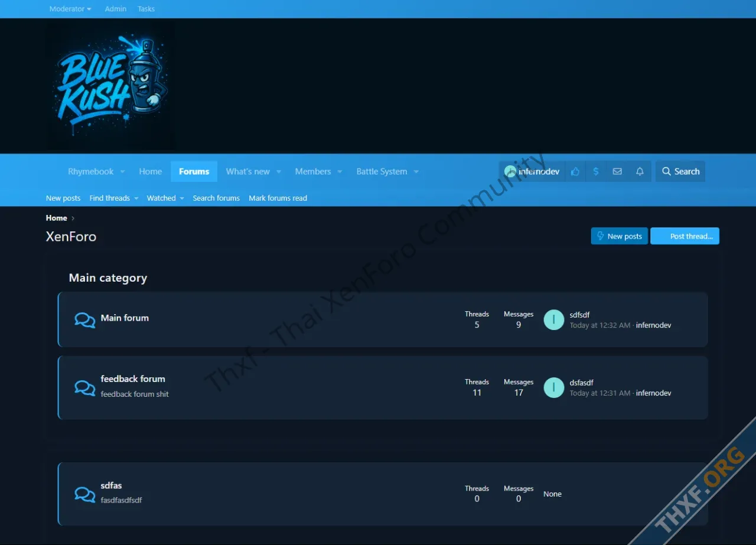Viewport: 756px width, 545px height.
Task: Click the Home breadcrumb
Action: coord(57,218)
